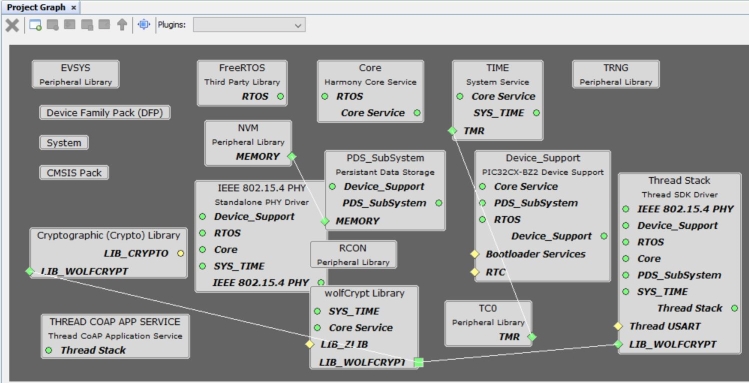This screenshot has width=749, height=383.
Task: Select the CMSIS Pack node
Action: click(74, 173)
